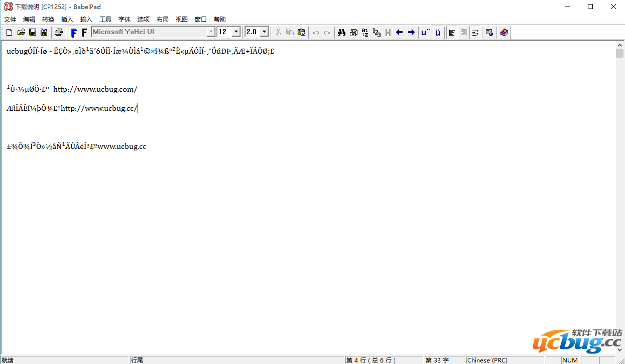Toggle the word wrap toolbar button
This screenshot has height=364, width=625.
click(475, 33)
